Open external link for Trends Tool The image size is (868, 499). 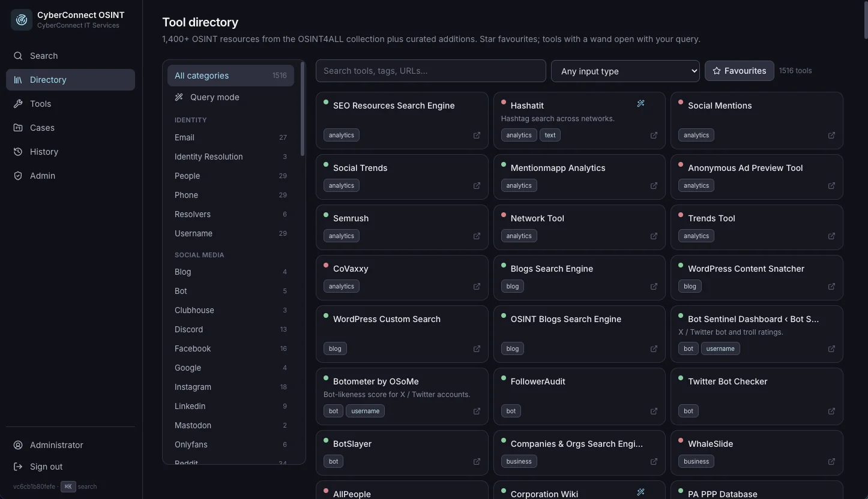coord(831,236)
